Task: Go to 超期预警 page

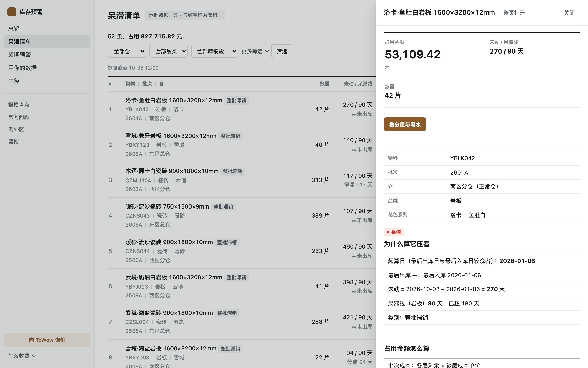Action: pos(47,55)
